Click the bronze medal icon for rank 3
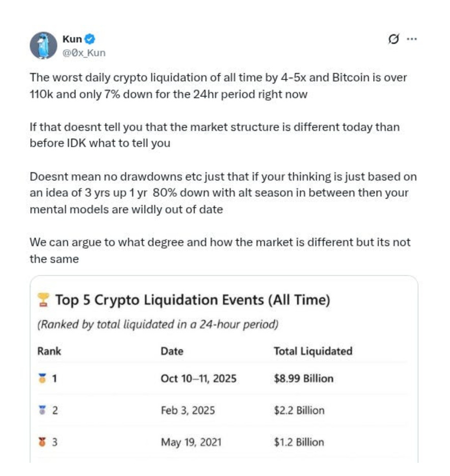This screenshot has height=476, width=450. pos(43,442)
